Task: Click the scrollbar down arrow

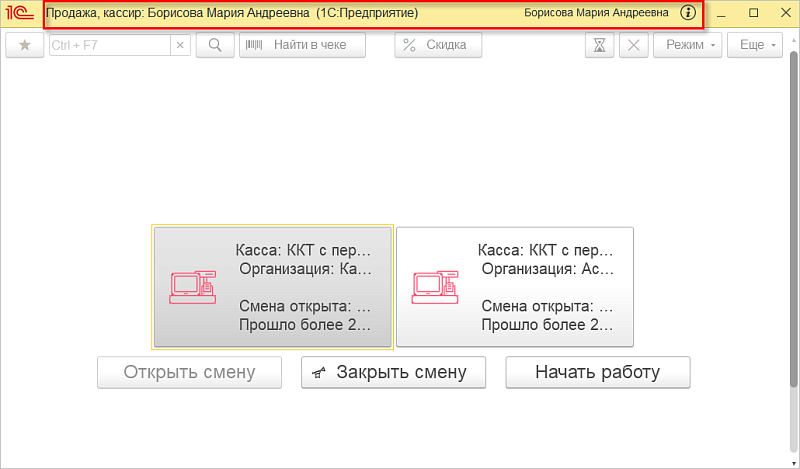Action: [x=794, y=463]
